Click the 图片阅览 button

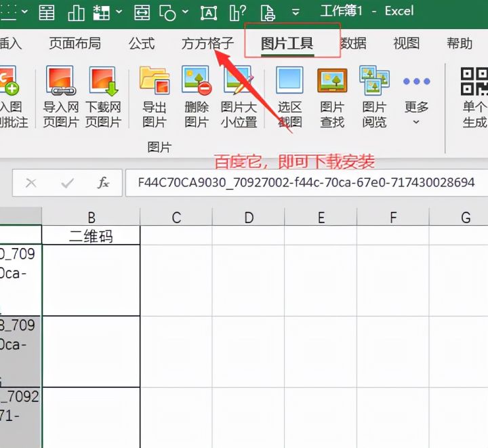(374, 97)
